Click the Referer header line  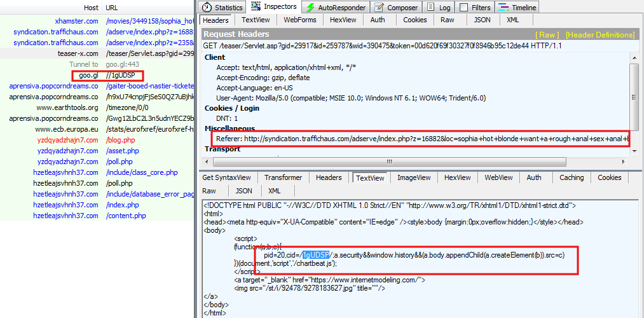(422, 139)
